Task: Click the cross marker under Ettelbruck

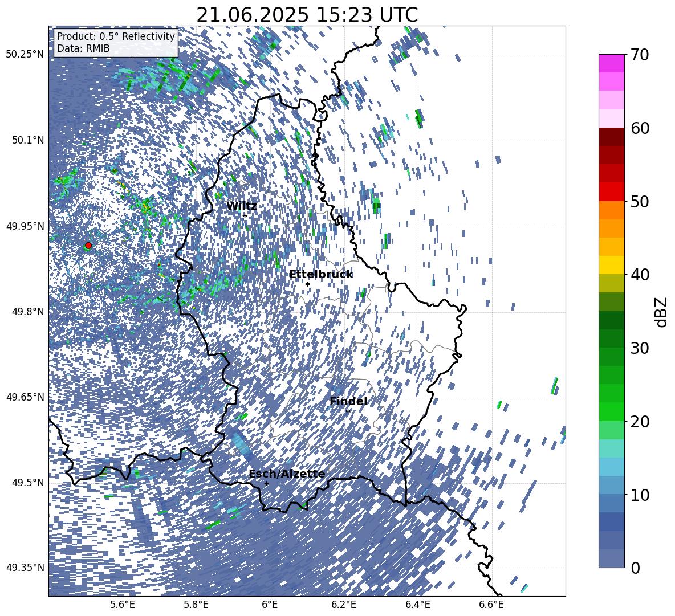Action: [307, 284]
